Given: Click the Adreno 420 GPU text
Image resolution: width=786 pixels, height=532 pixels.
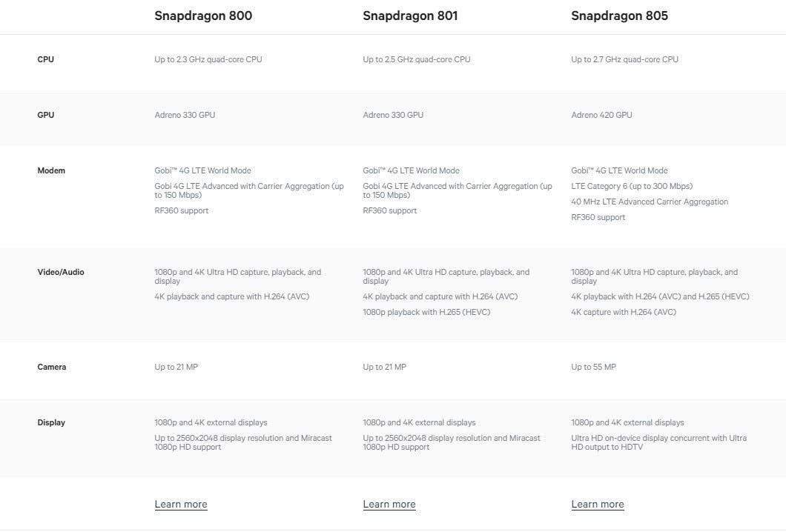Looking at the screenshot, I should (x=601, y=115).
